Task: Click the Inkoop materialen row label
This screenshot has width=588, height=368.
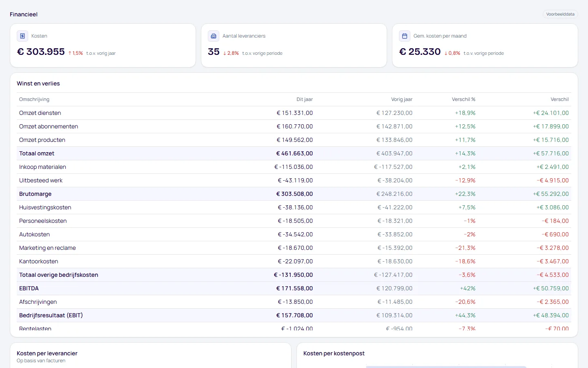Action: pos(42,167)
